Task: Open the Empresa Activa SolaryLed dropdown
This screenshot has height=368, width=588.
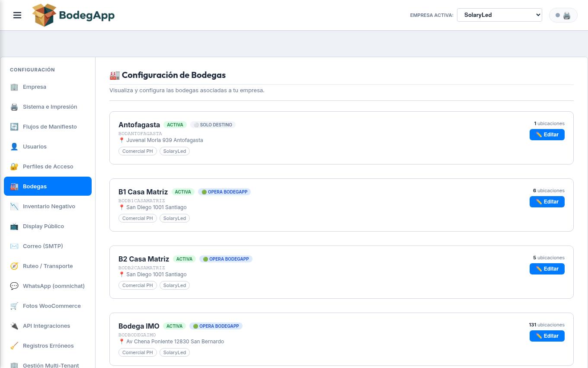Action: pos(499,15)
